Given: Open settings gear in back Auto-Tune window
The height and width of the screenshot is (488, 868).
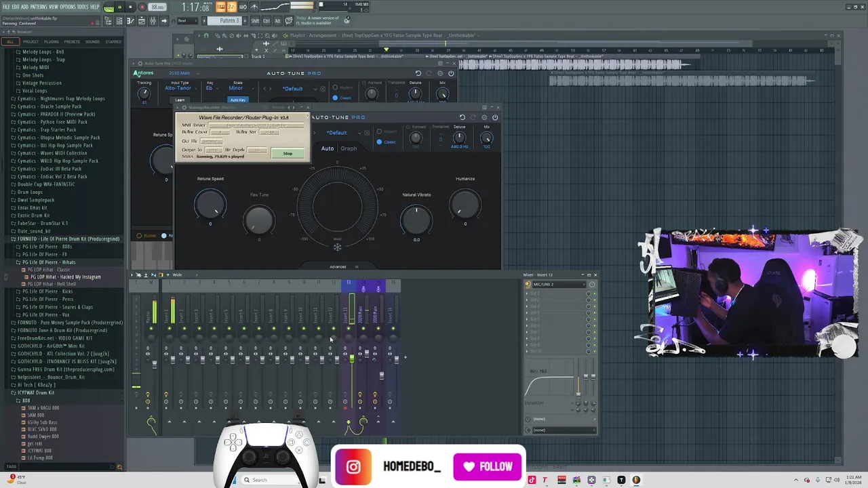Looking at the screenshot, I should point(440,73).
